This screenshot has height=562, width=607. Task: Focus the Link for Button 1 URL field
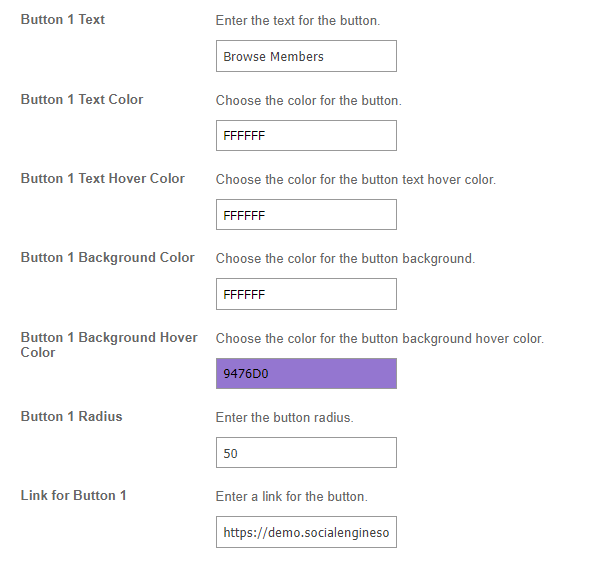[x=306, y=532]
